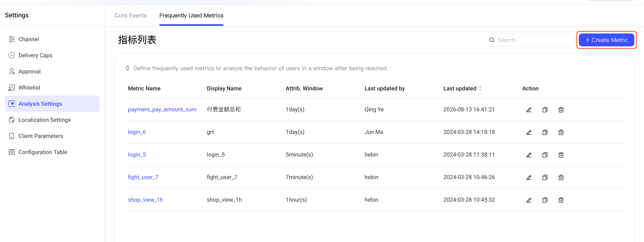Click the edit pencil for login_6
The image size is (644, 242).
pos(529,132)
